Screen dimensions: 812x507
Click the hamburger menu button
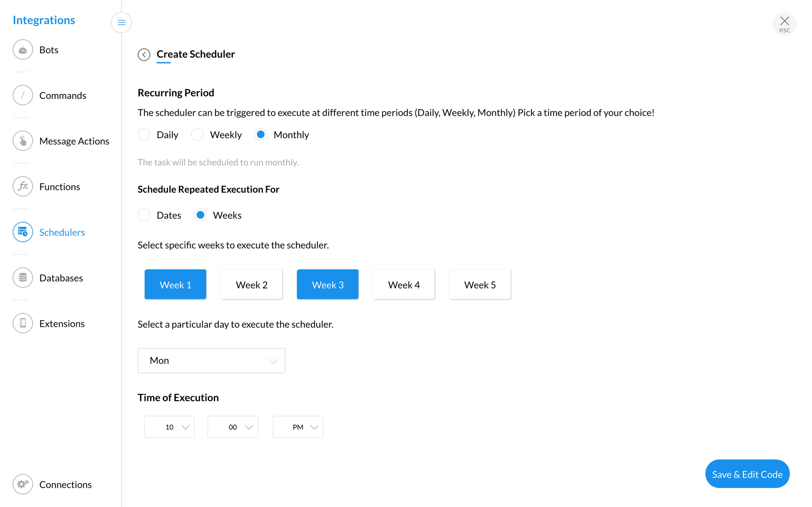pos(121,22)
